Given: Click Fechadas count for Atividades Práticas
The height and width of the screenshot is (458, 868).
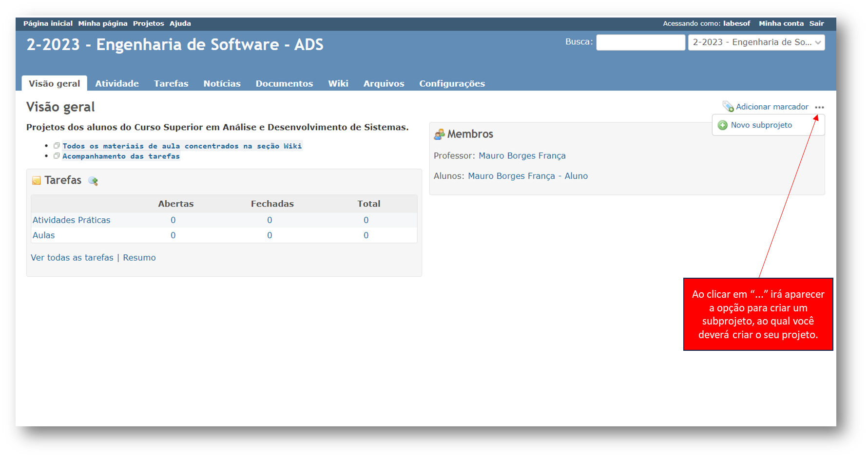Looking at the screenshot, I should 270,220.
